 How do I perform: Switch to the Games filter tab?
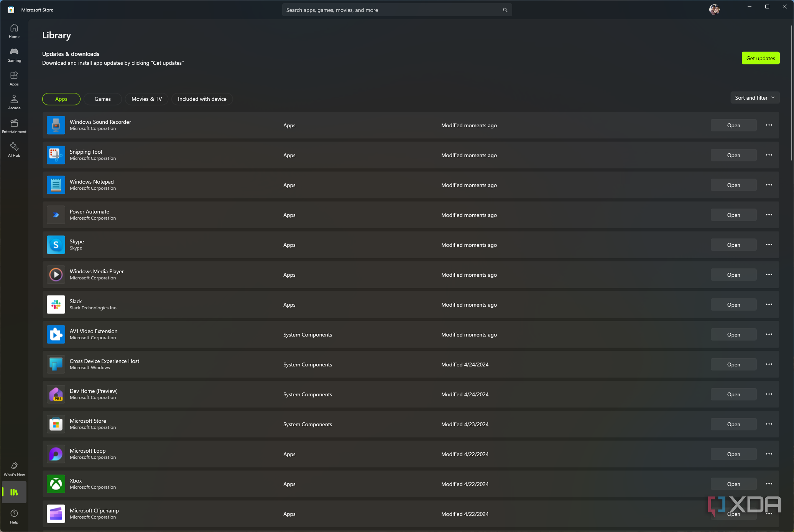coord(103,99)
